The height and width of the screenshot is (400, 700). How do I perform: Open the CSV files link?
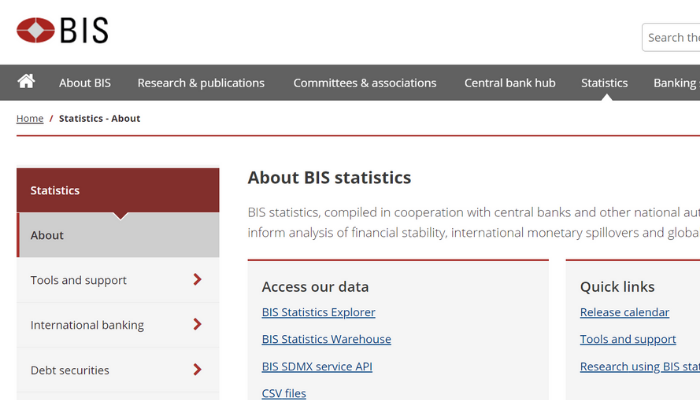point(284,393)
